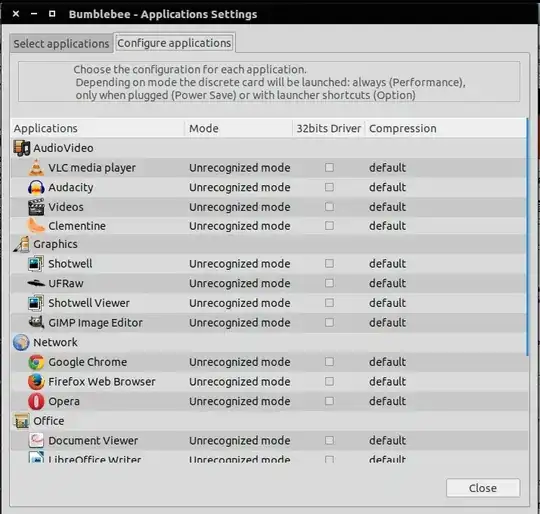Enable 32bits Driver for VLC media player
The width and height of the screenshot is (540, 514).
coord(329,168)
